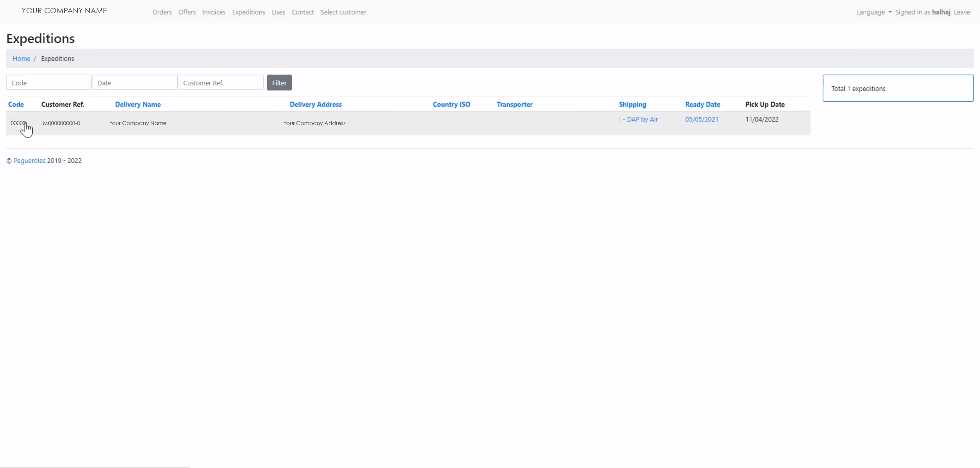Click the Home breadcrumb link

pyautogui.click(x=21, y=58)
